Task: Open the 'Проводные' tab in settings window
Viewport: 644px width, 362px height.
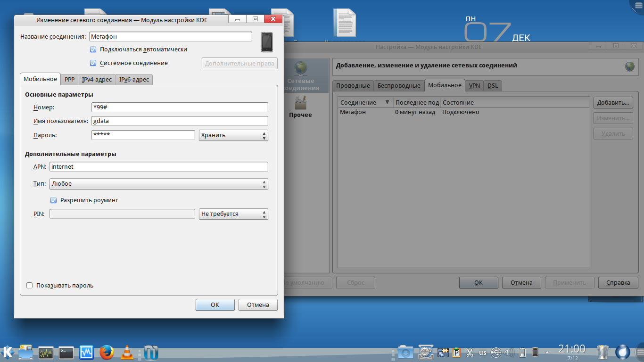Action: tap(353, 86)
